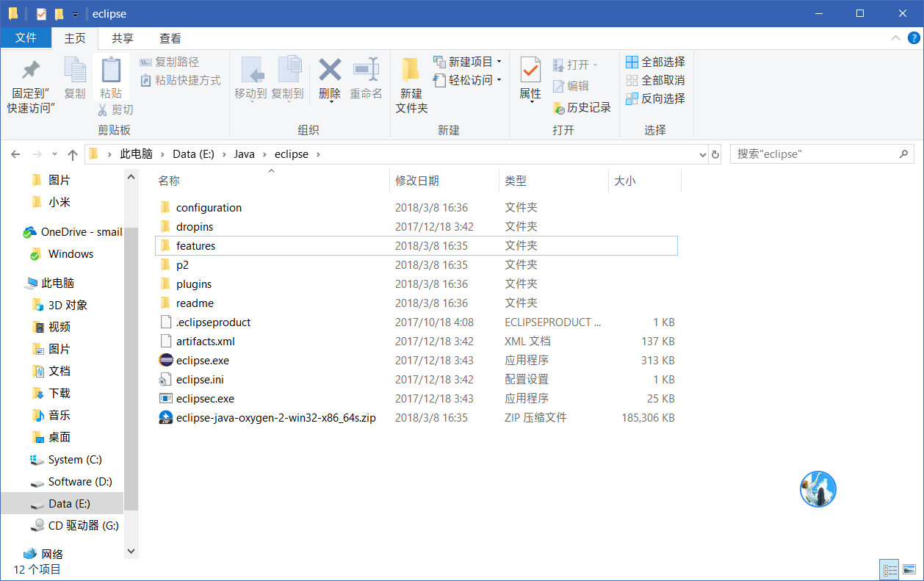Click the Back navigation arrow
924x581 pixels.
tap(15, 154)
